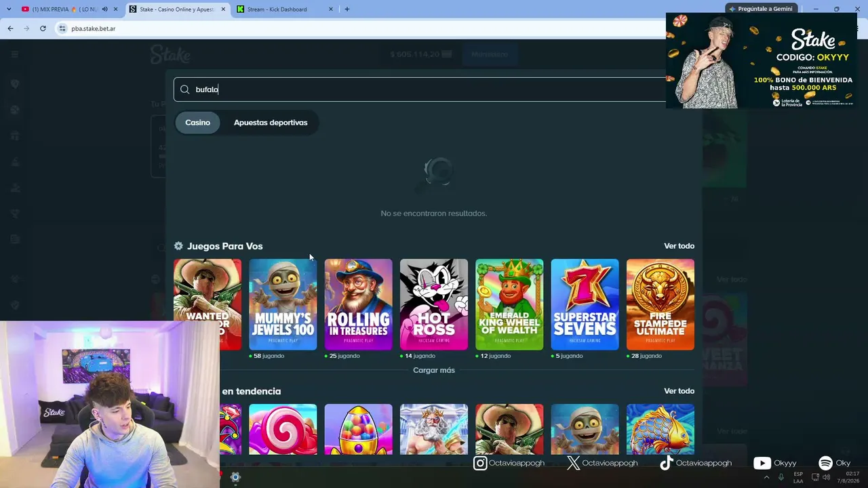Viewport: 868px width, 488px height.
Task: Open the Zeus game thumbnail in tendencia
Action: (x=434, y=429)
